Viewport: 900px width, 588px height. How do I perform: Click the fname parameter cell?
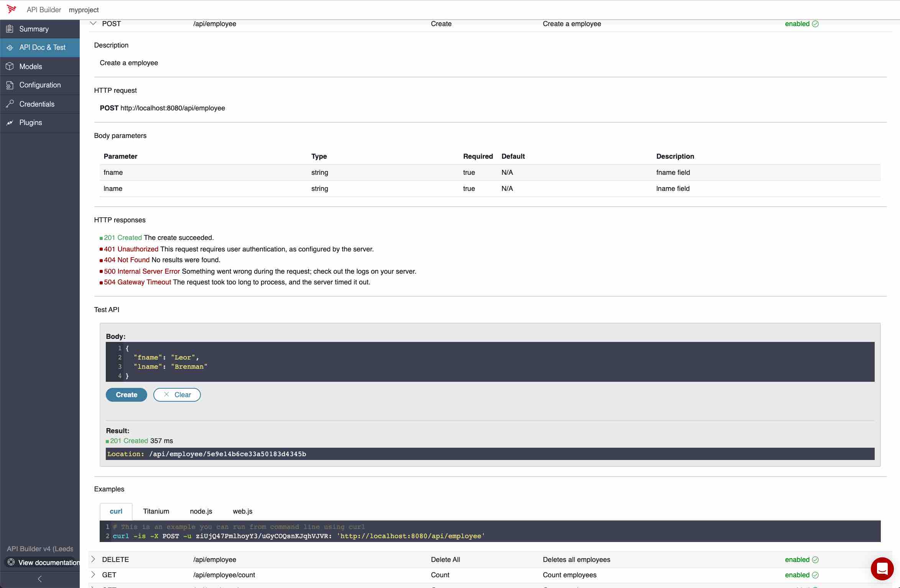(x=113, y=172)
